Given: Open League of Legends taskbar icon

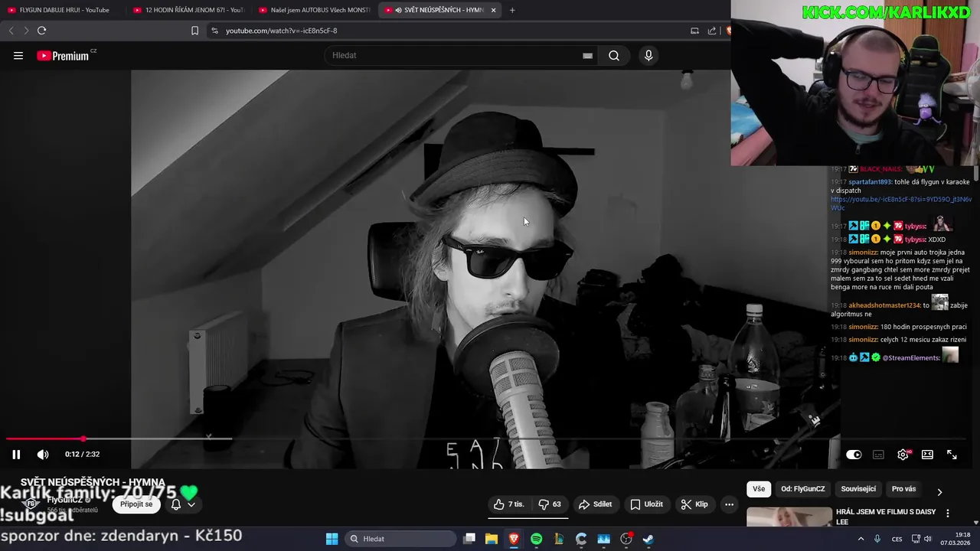Looking at the screenshot, I should [x=559, y=539].
